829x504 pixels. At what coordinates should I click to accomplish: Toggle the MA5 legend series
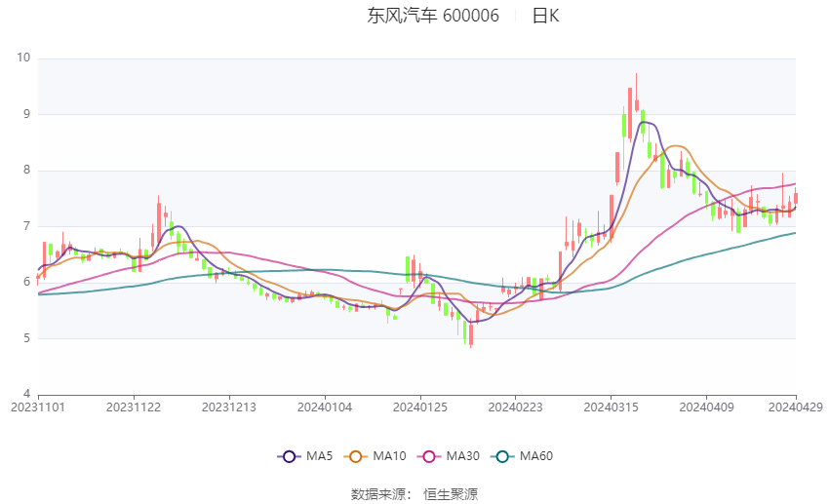pos(305,456)
